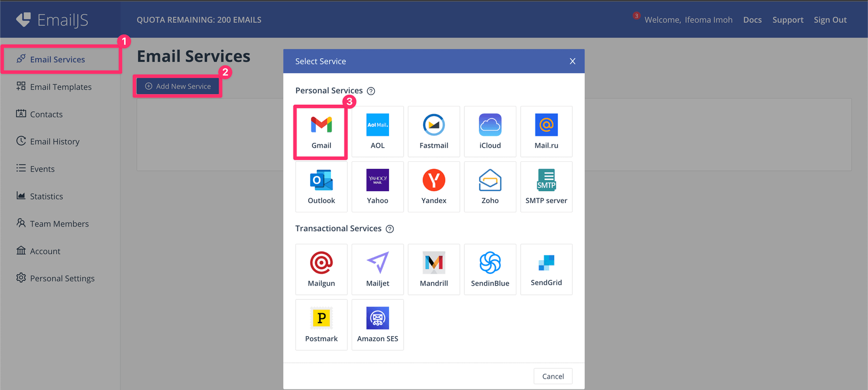This screenshot has height=390, width=868.
Task: Pick the SendinBlue service
Action: click(x=490, y=269)
